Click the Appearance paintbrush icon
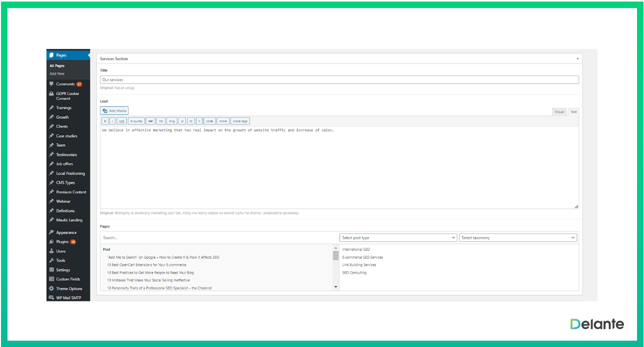This screenshot has height=347, width=644. (51, 233)
